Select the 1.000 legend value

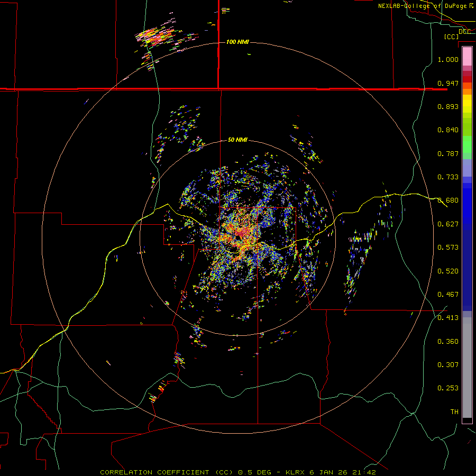coord(448,59)
